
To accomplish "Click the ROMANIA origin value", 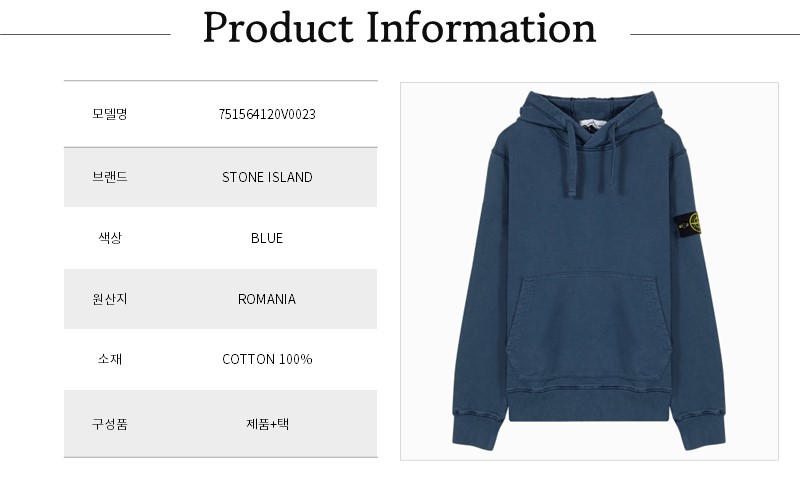I will 267,299.
